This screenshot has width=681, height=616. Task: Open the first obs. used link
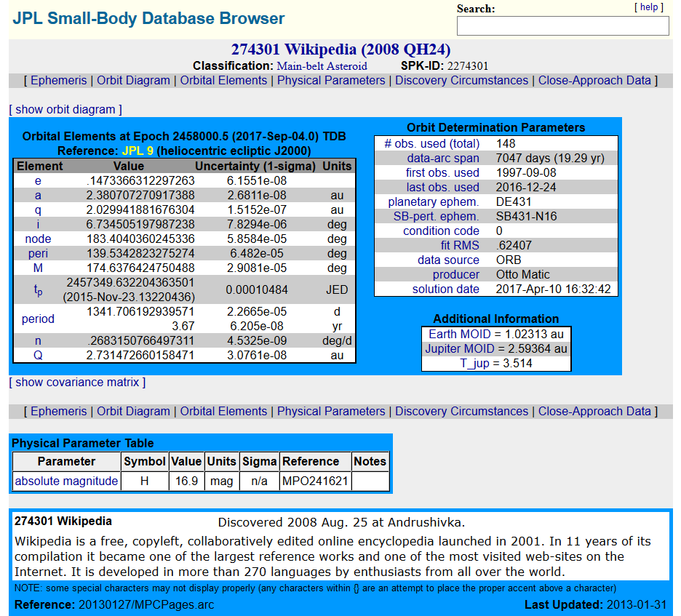coord(442,173)
